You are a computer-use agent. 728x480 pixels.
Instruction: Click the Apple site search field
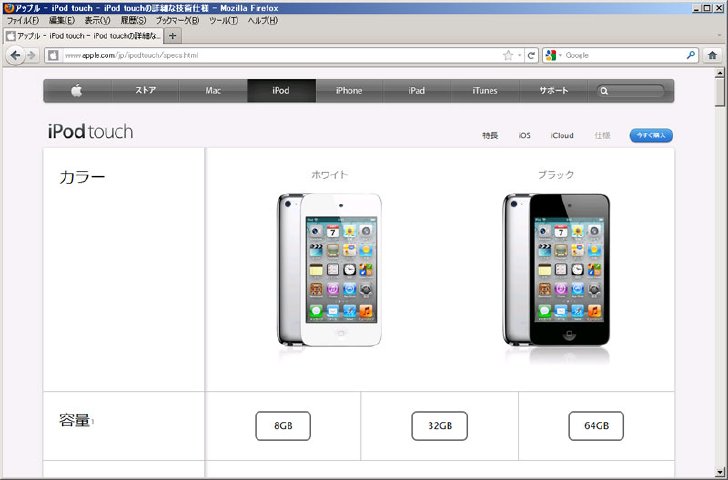(x=631, y=91)
